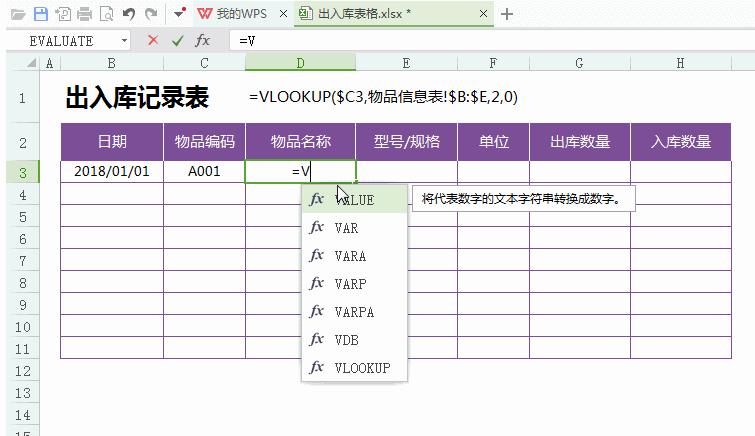
Task: Select row 3 header
Action: 23,172
